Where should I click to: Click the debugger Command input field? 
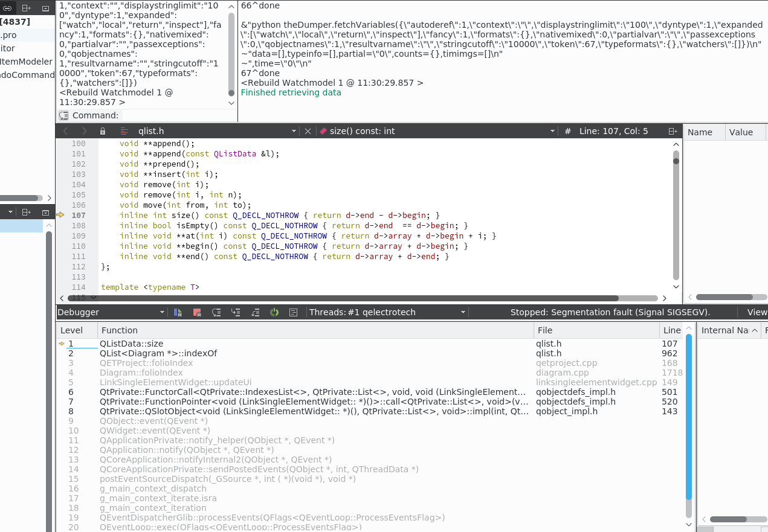[175, 115]
